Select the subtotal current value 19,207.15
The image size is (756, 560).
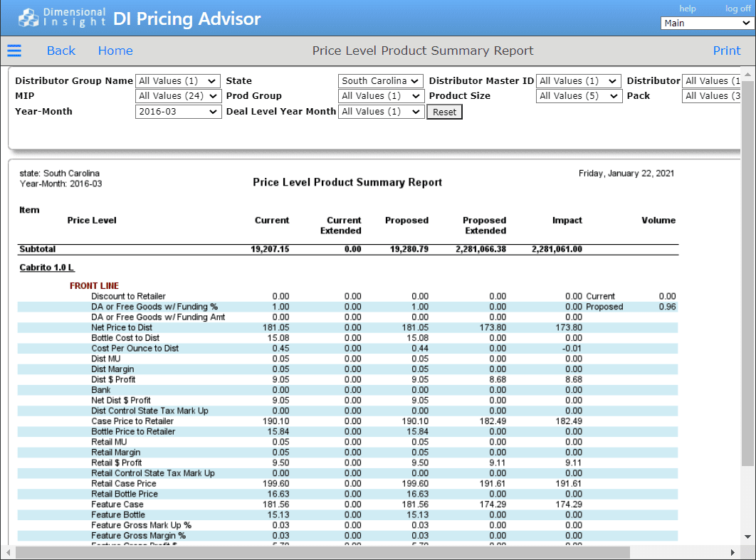coord(270,249)
